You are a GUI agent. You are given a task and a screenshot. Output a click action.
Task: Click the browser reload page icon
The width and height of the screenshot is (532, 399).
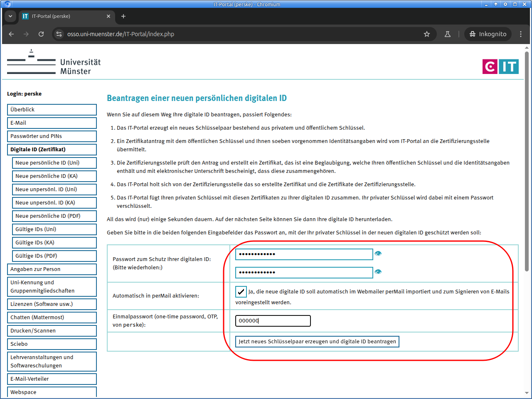click(x=41, y=34)
